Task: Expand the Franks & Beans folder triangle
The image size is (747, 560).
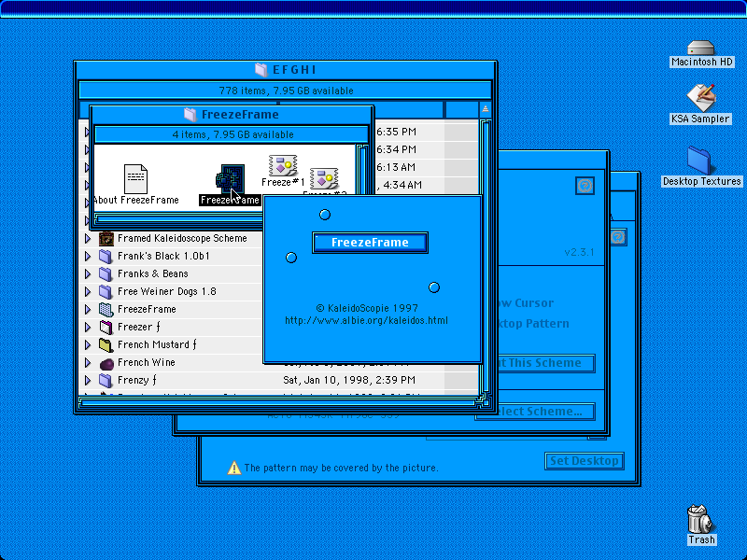Action: point(88,273)
